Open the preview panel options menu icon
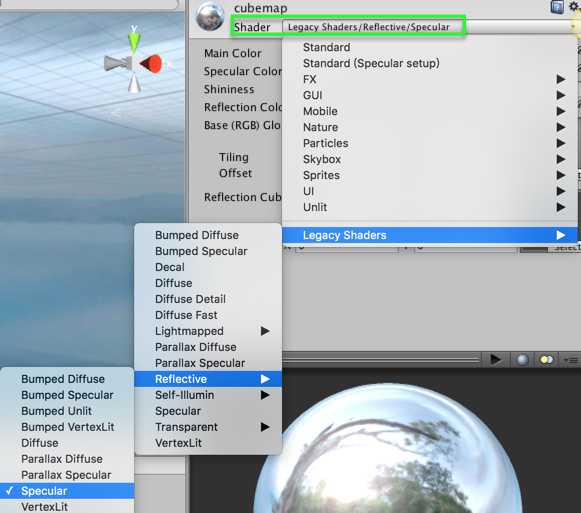The width and height of the screenshot is (581, 513). (x=572, y=360)
